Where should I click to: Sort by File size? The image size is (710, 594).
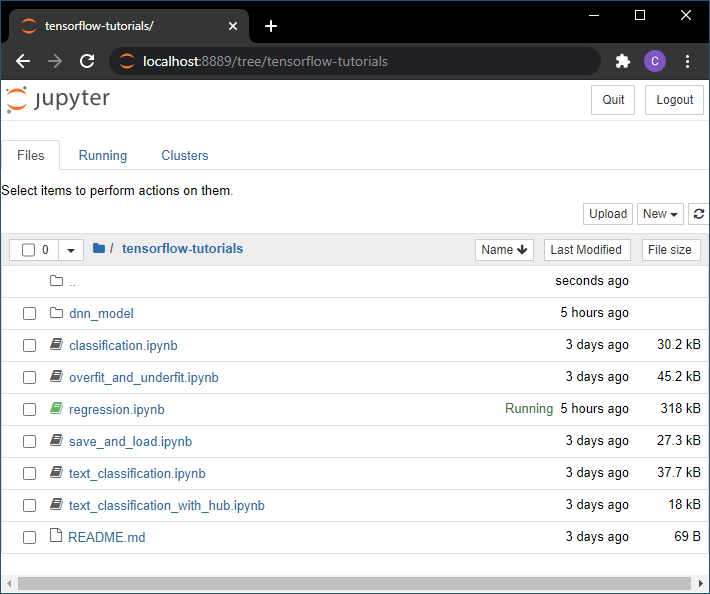point(671,250)
